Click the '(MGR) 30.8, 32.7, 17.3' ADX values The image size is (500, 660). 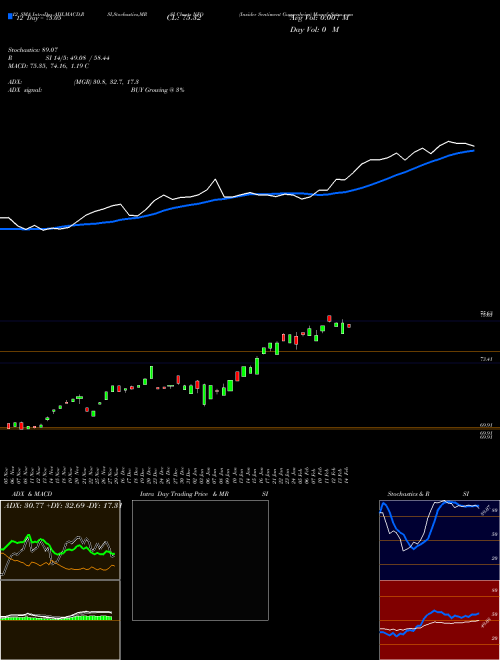(106, 82)
